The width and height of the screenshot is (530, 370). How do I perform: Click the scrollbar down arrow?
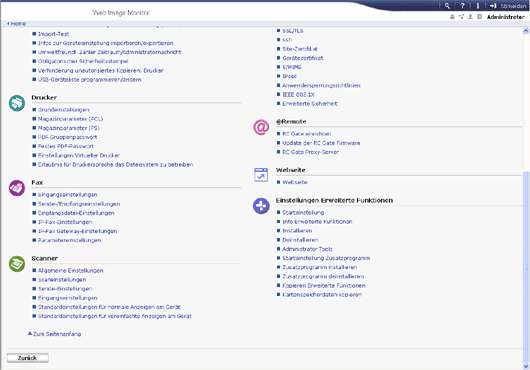point(526,366)
